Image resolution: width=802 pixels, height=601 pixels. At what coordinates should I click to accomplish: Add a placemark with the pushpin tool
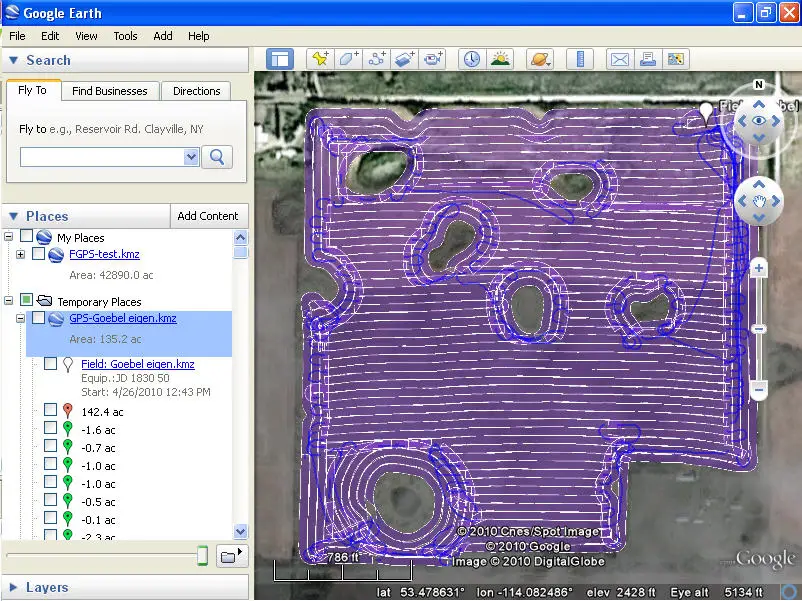point(321,59)
